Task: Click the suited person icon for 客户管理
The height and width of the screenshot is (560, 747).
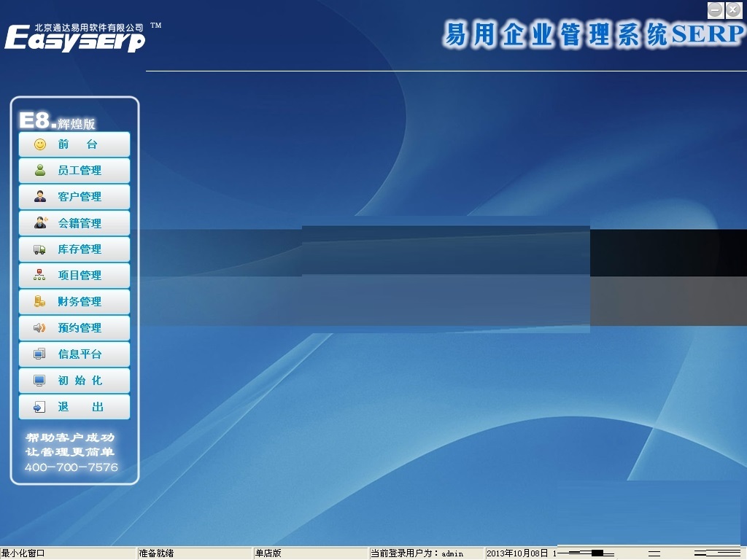Action: (40, 196)
